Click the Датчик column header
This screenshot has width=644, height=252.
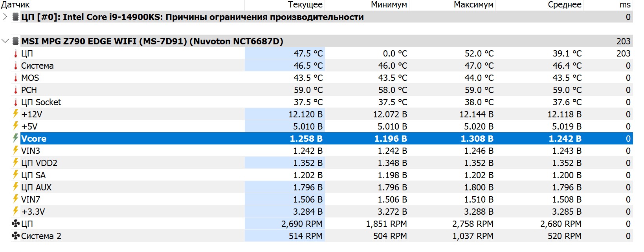tap(16, 5)
